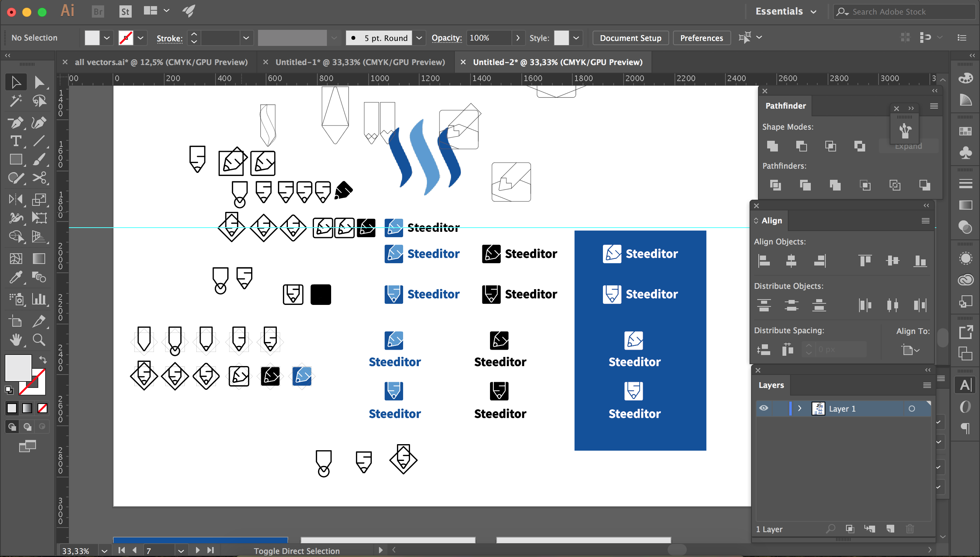Switch to Untitled-1 document tab
Screen dimensions: 980x557
click(x=360, y=62)
